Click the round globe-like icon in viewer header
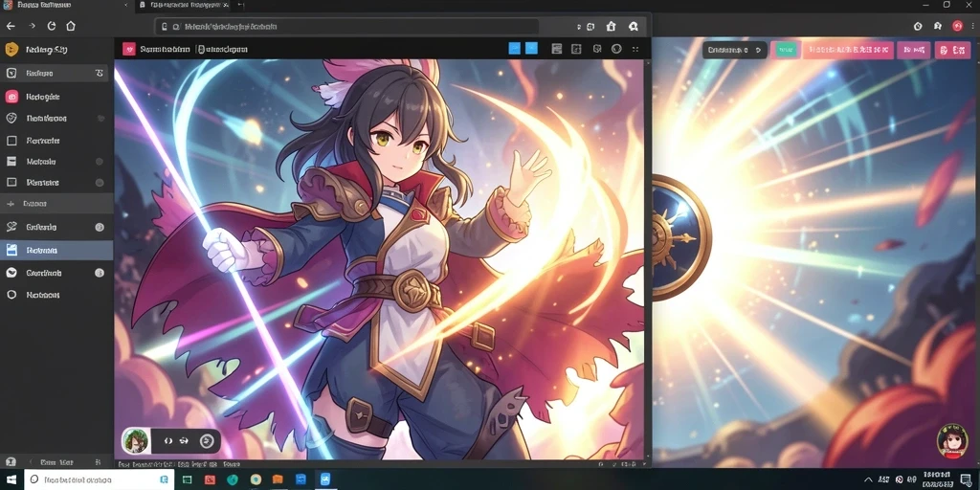This screenshot has width=980, height=490. point(616,49)
